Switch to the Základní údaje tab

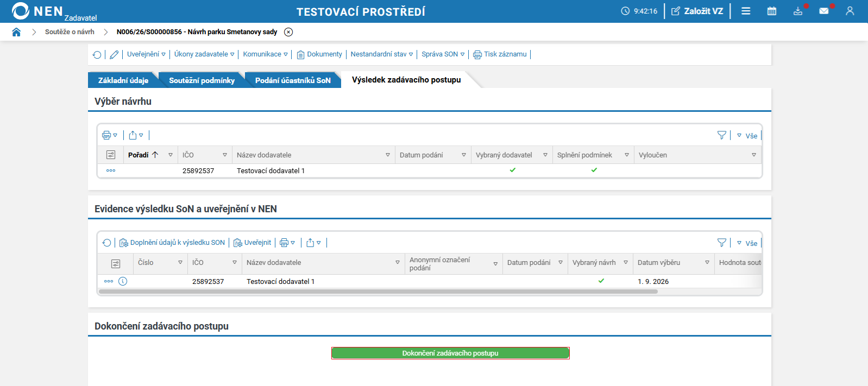pyautogui.click(x=123, y=80)
